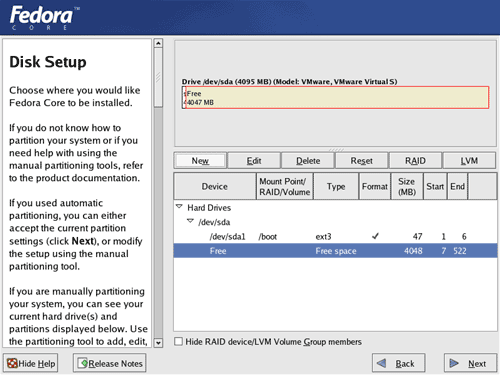The width and height of the screenshot is (500, 375).
Task: Click the Next arrow icon
Action: click(454, 363)
